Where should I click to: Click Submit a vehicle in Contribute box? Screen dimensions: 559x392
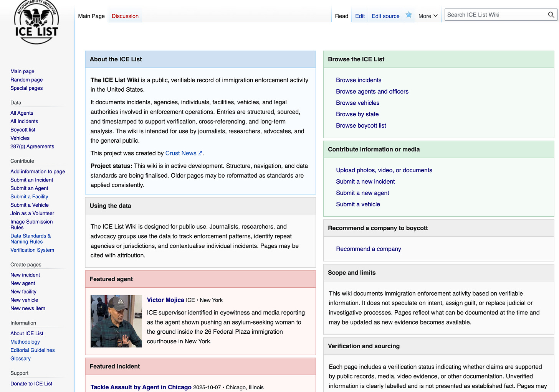358,204
